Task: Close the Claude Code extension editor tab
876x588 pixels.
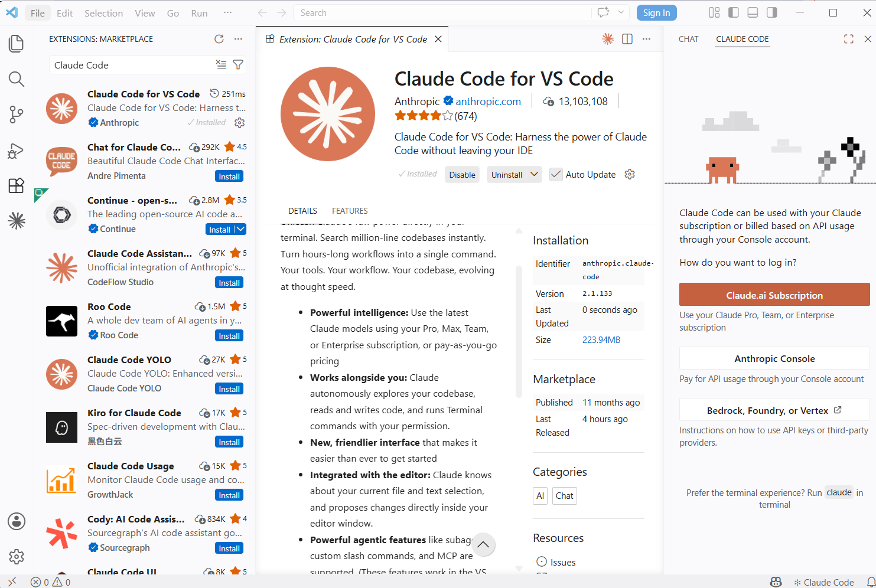Action: pos(438,39)
